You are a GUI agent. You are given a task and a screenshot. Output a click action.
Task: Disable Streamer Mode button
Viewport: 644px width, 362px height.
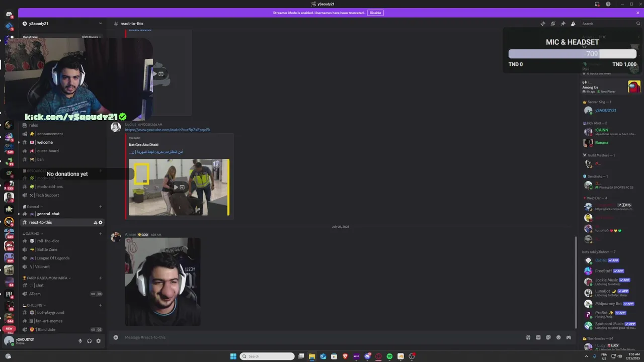[375, 13]
